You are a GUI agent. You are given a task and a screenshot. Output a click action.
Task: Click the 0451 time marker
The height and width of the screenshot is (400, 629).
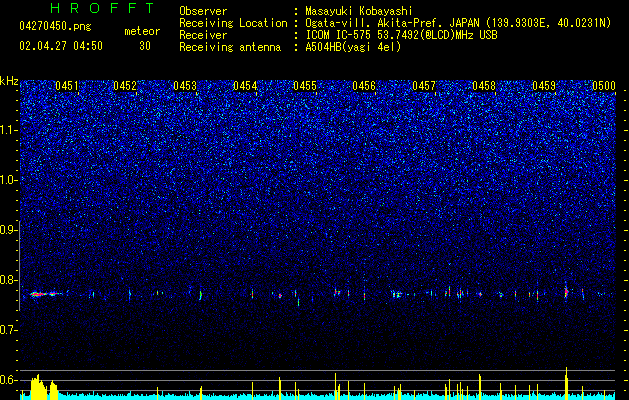click(x=67, y=86)
